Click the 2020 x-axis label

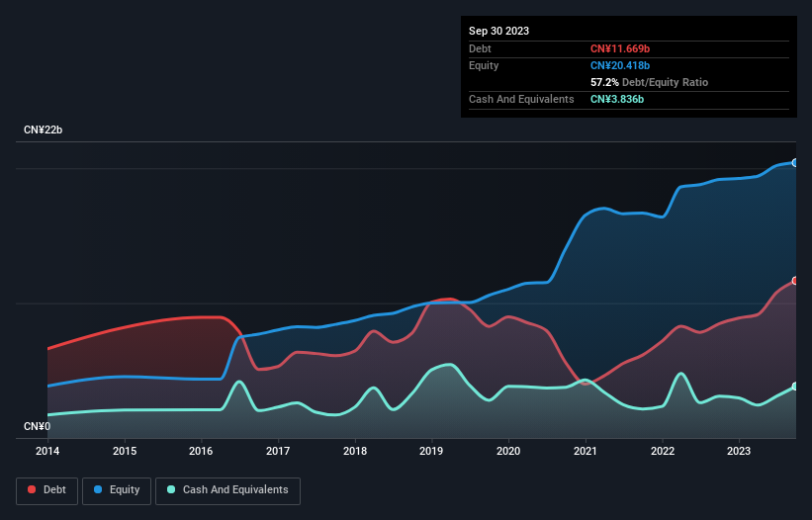508,451
